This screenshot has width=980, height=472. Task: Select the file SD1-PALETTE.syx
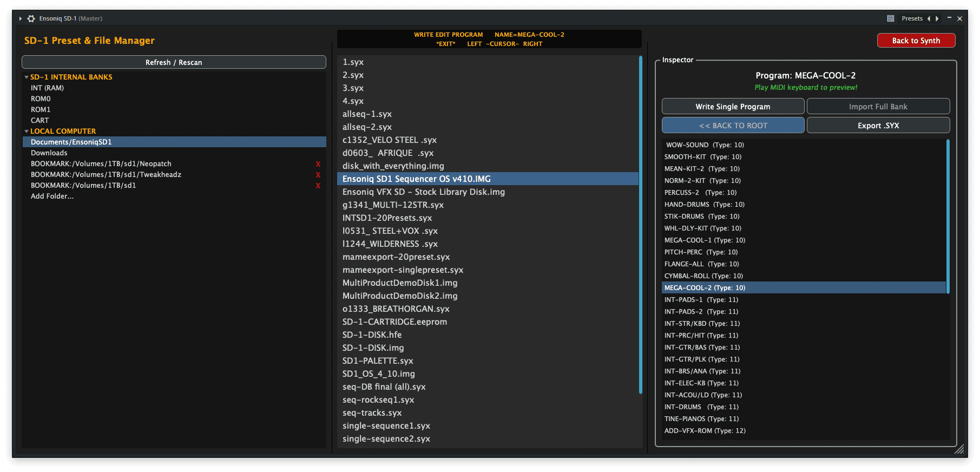coord(488,361)
